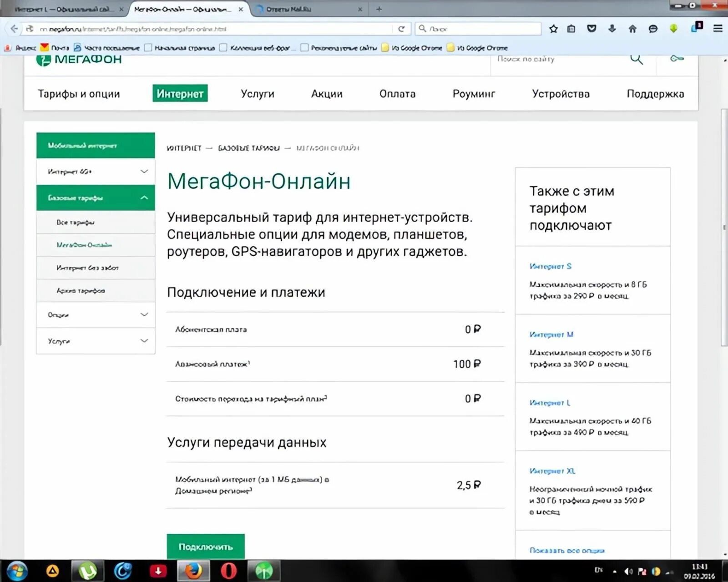Click the volume icon in the system tray
This screenshot has width=728, height=582.
(628, 572)
